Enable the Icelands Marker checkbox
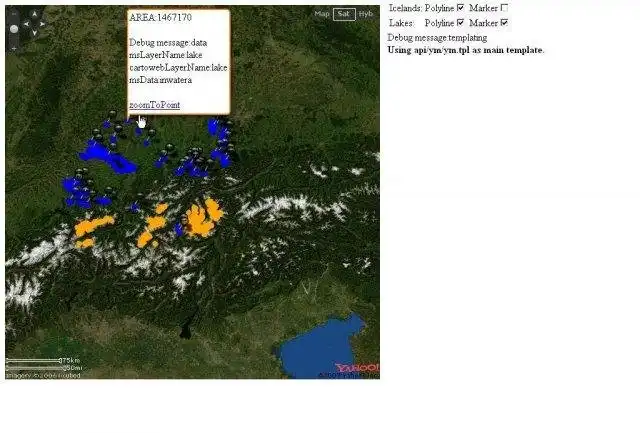 504,8
